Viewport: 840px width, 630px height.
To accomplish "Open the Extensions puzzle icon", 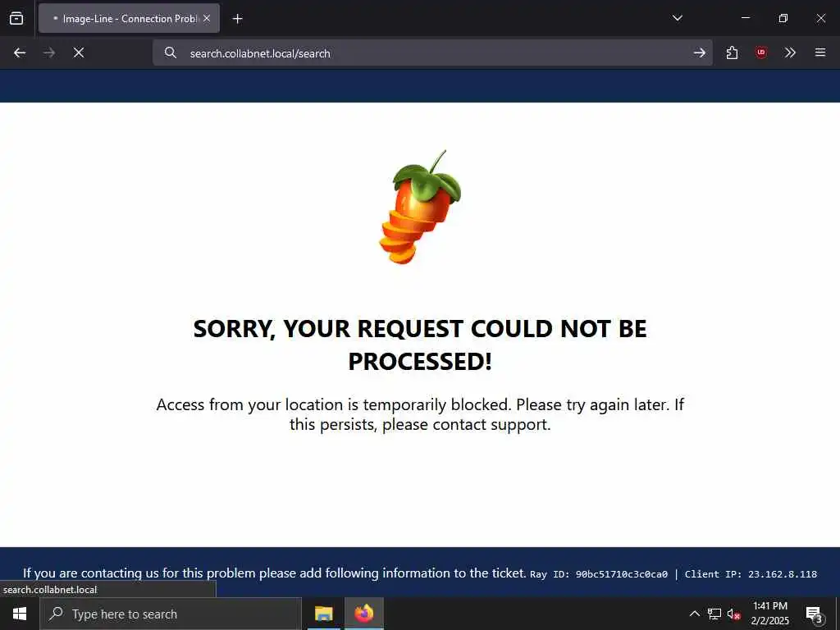I will 732,52.
